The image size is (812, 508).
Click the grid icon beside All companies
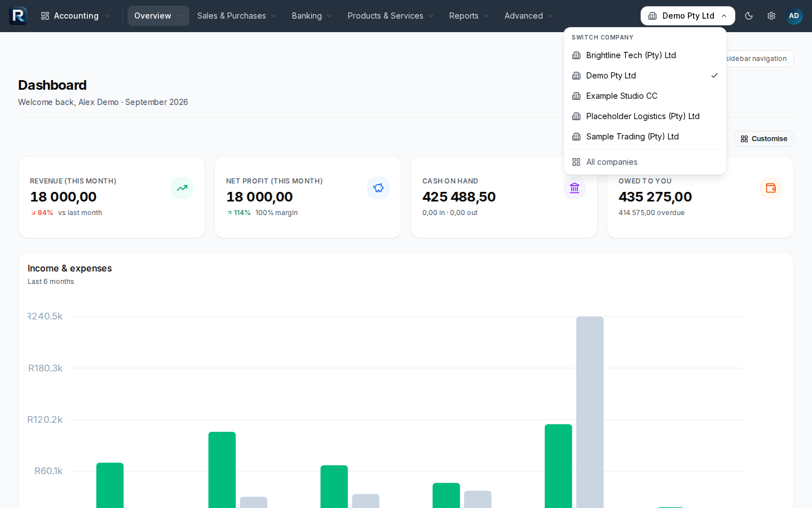576,162
